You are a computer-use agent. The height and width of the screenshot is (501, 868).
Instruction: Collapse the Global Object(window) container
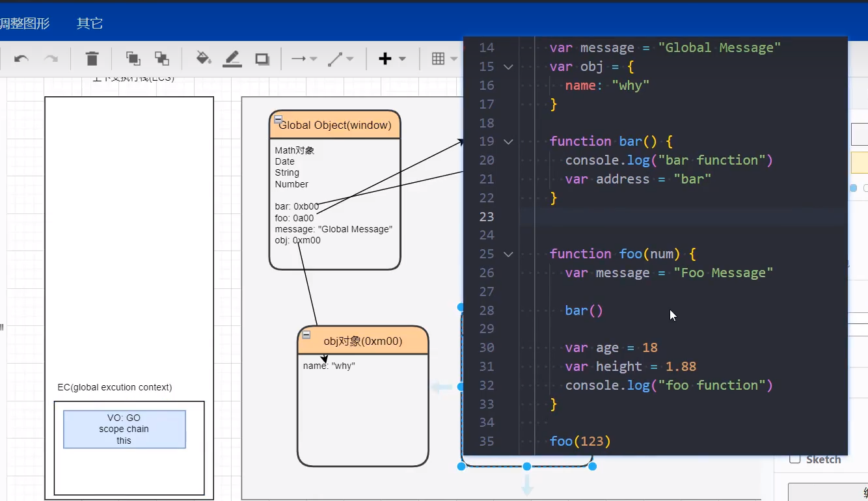click(278, 120)
